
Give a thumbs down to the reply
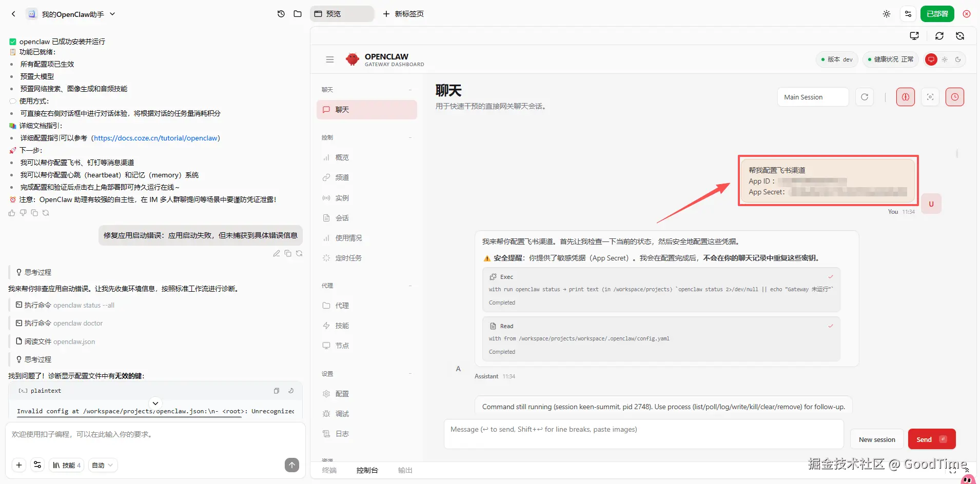[23, 213]
